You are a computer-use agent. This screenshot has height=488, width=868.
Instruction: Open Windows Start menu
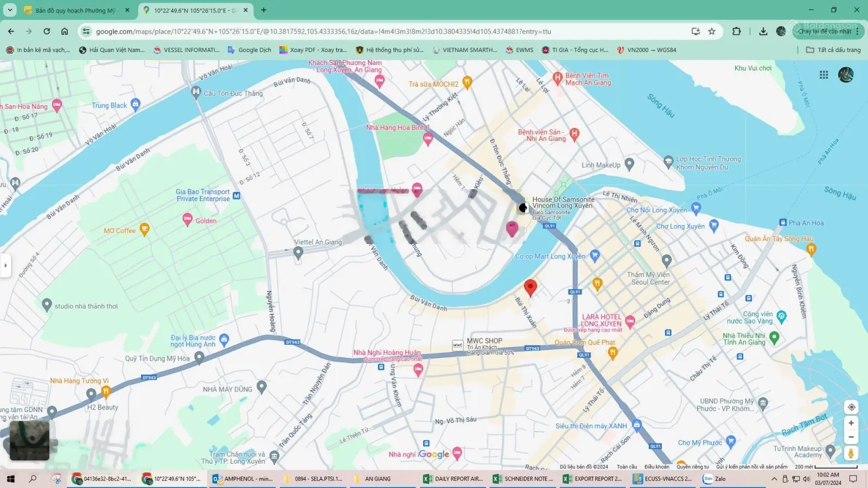click(10, 479)
